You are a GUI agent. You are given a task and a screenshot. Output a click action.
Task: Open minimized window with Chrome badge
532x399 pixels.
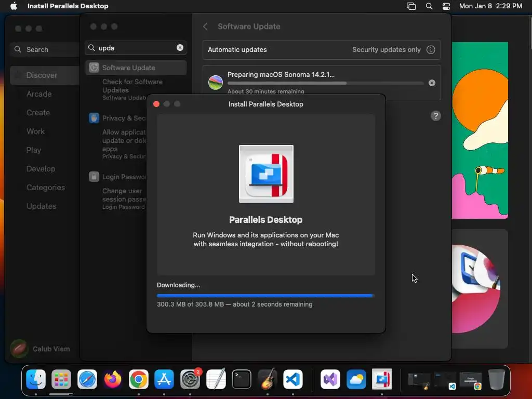click(471, 380)
